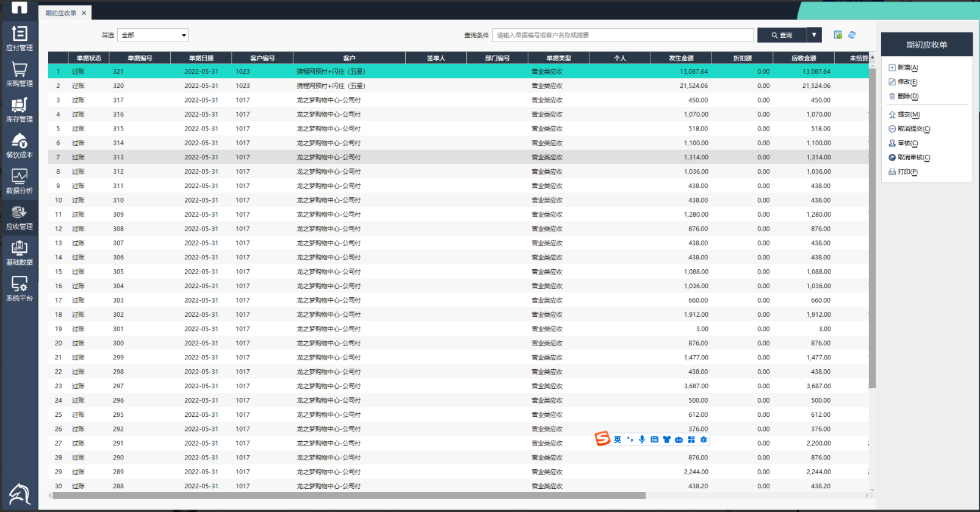Click 删除(D) delete action
This screenshot has width=980, height=512.
tap(907, 96)
